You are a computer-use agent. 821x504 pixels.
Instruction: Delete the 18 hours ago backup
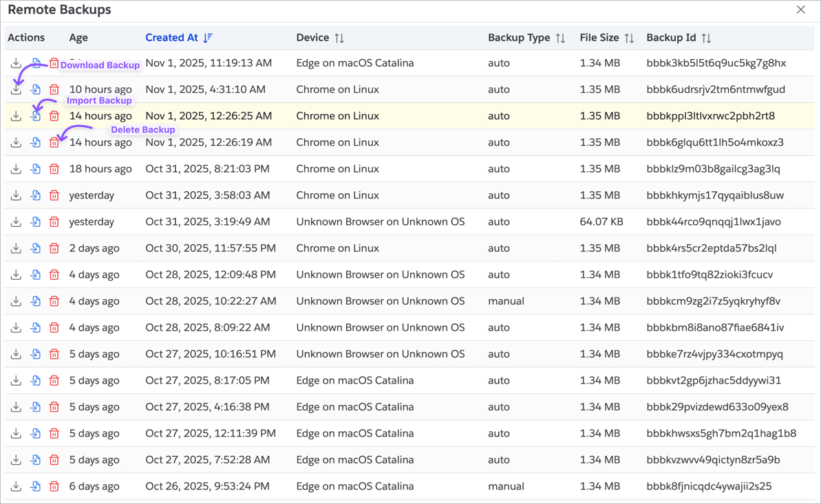pyautogui.click(x=54, y=169)
